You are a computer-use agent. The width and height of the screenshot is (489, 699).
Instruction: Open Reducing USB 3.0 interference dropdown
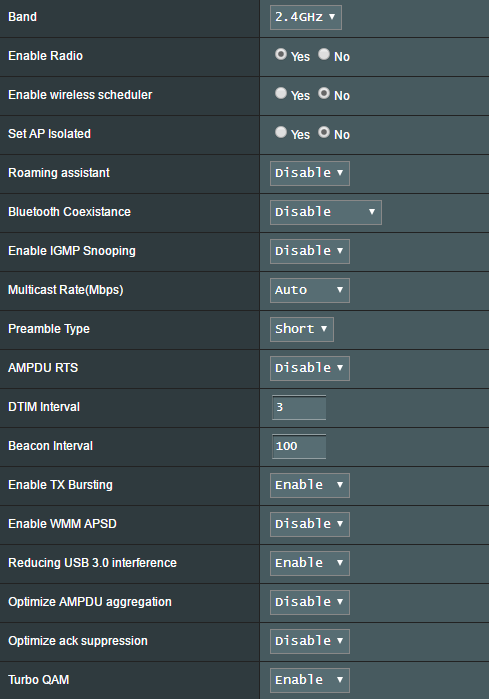click(x=310, y=563)
